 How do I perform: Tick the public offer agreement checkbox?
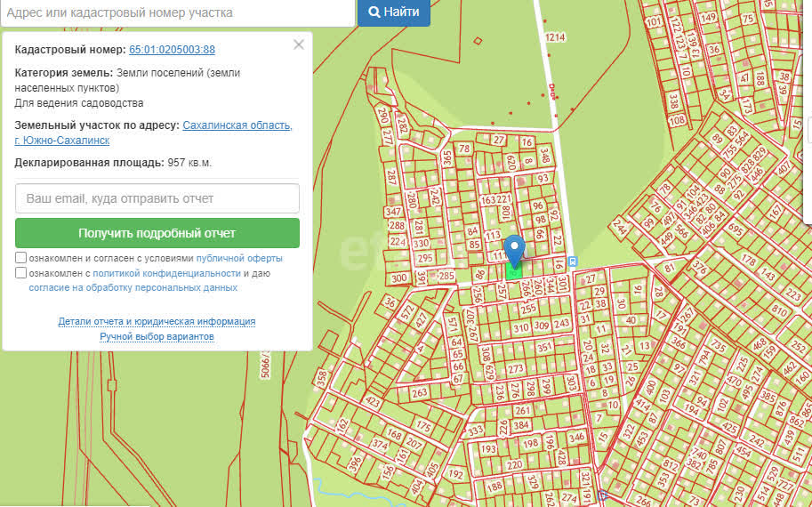pos(21,258)
